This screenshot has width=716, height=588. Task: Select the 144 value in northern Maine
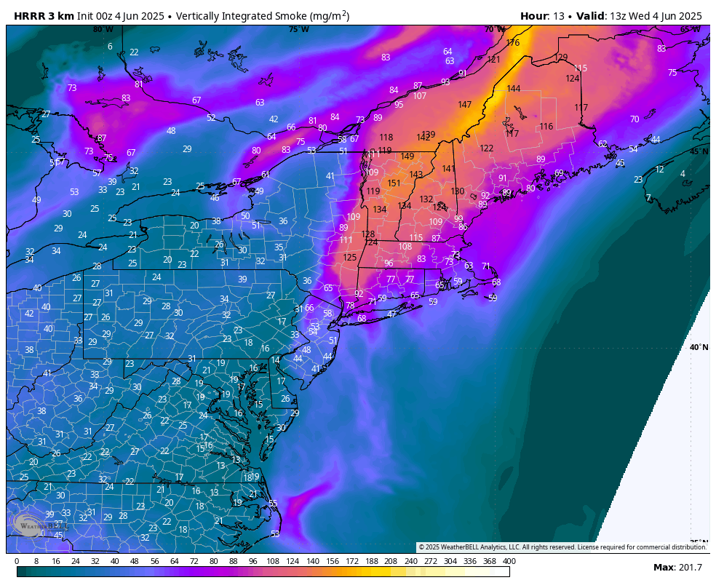pos(514,89)
